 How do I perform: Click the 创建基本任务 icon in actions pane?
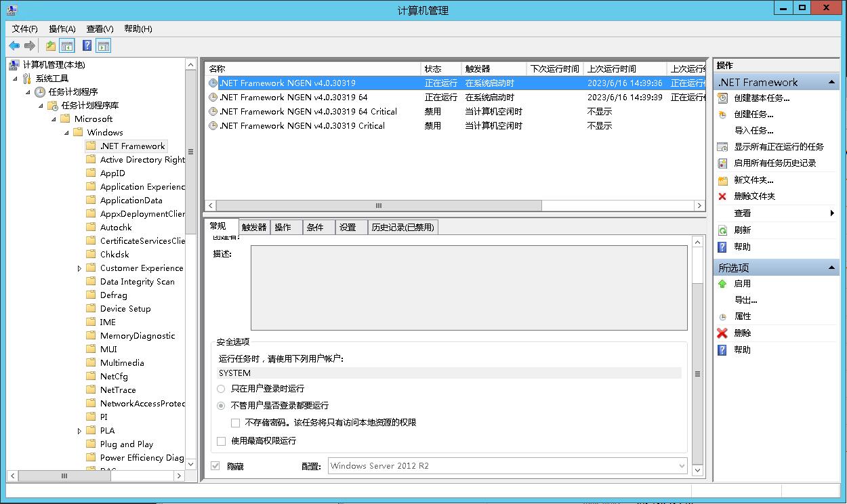[x=722, y=98]
